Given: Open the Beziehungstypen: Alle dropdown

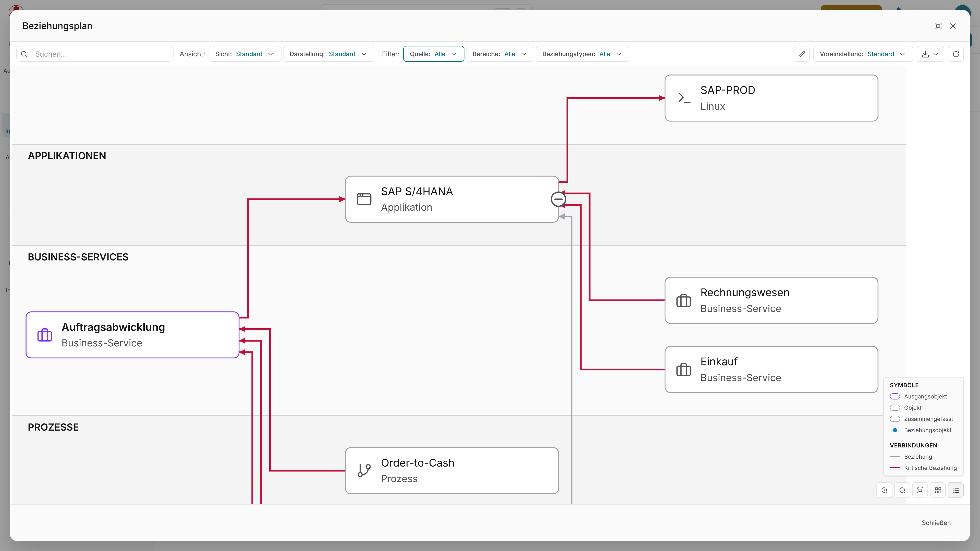Looking at the screenshot, I should 582,54.
